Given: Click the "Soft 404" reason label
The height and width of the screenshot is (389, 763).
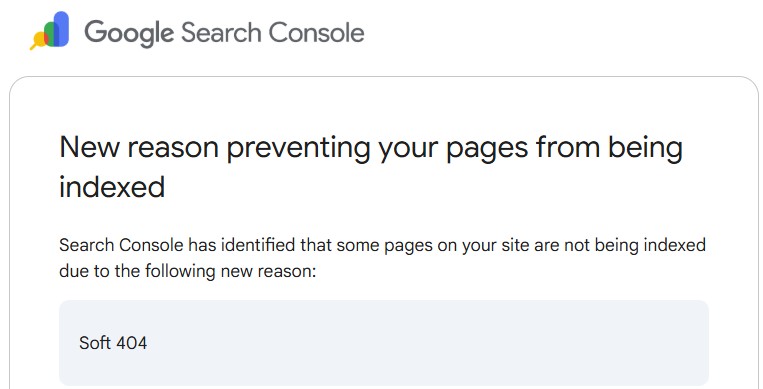Looking at the screenshot, I should pos(113,343).
